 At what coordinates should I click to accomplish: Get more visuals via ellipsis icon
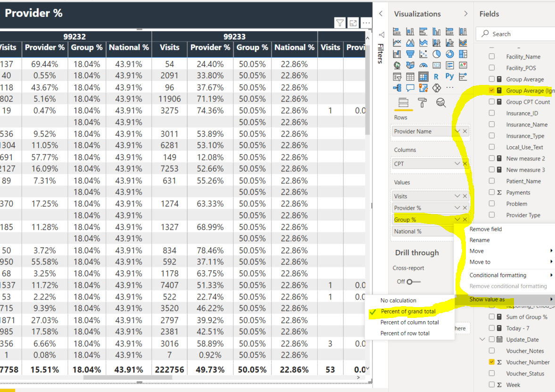(x=449, y=88)
